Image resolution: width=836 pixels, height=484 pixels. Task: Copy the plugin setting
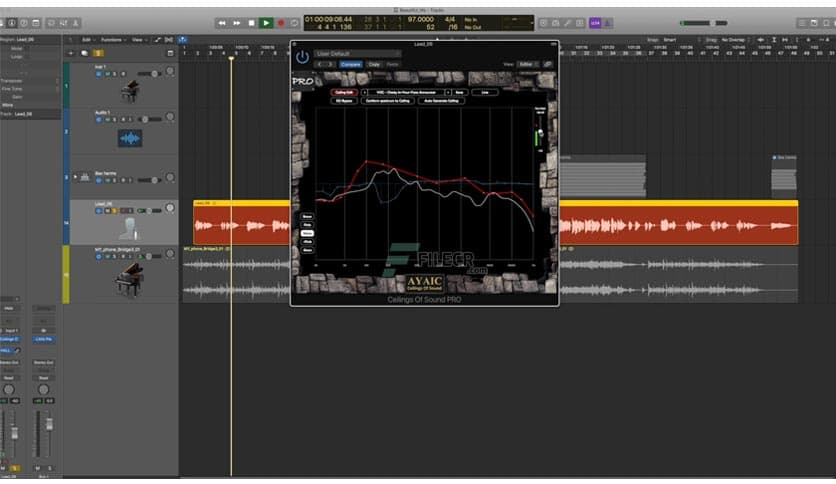[x=374, y=64]
